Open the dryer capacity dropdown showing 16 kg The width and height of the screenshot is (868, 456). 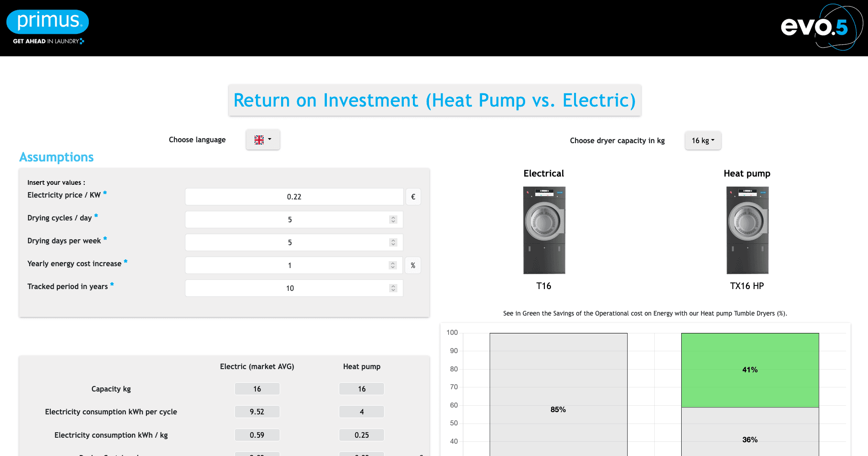tap(703, 140)
